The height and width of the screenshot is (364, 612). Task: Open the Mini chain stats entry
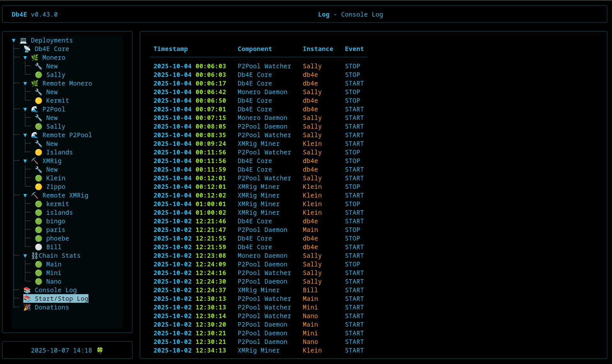click(x=54, y=273)
